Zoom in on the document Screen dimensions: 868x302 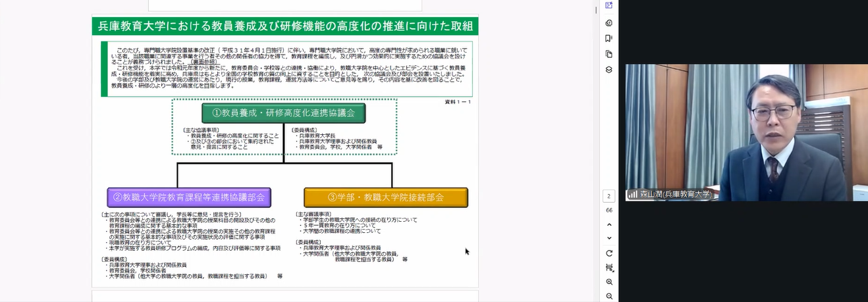click(609, 282)
